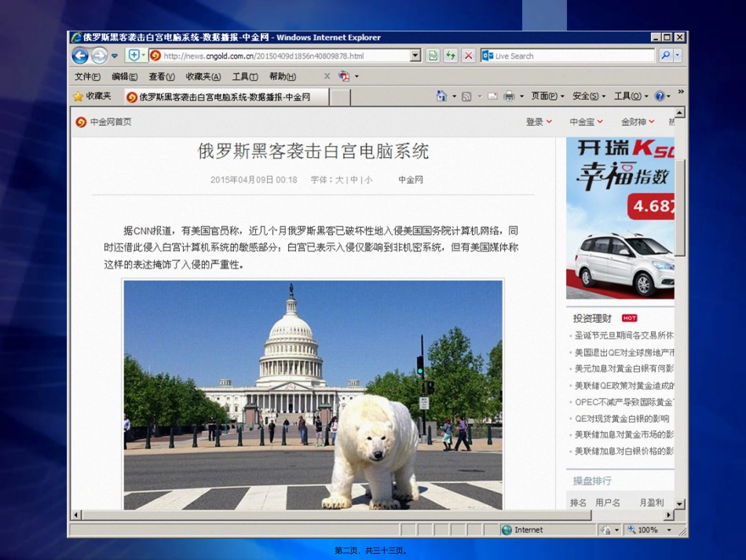The image size is (746, 560).
Task: Click the Help question mark icon
Action: pos(659,97)
